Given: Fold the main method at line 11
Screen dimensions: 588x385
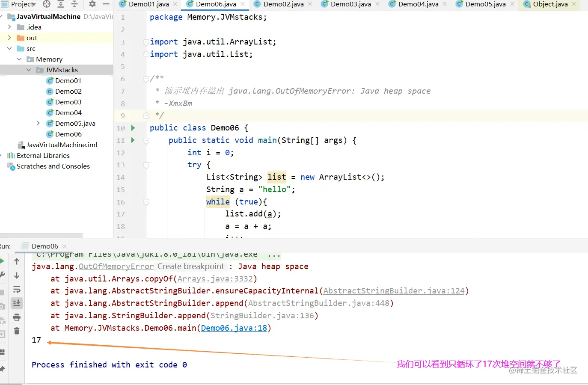Looking at the screenshot, I should [146, 140].
